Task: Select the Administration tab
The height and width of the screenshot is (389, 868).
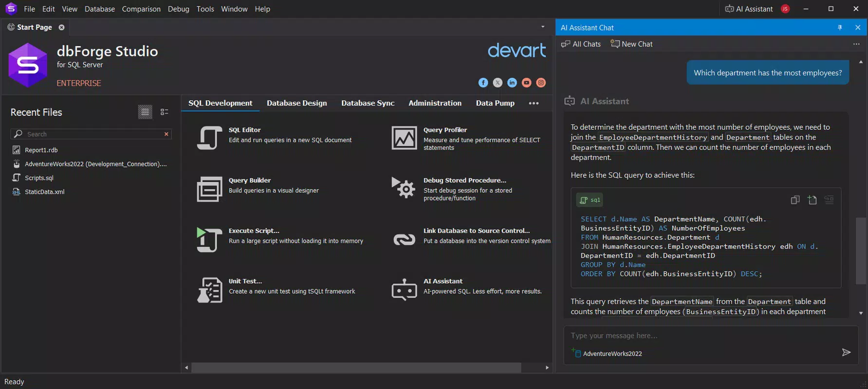Action: (x=435, y=103)
